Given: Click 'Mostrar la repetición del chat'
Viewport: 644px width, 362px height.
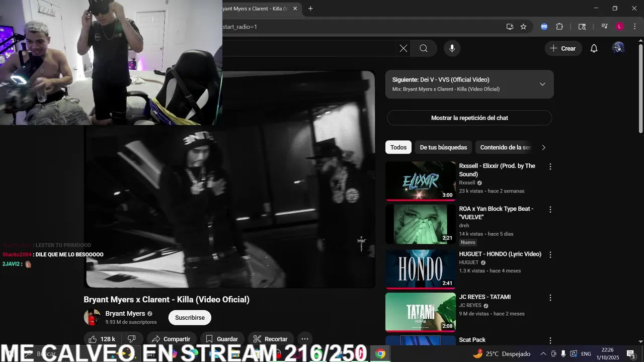Looking at the screenshot, I should 469,118.
